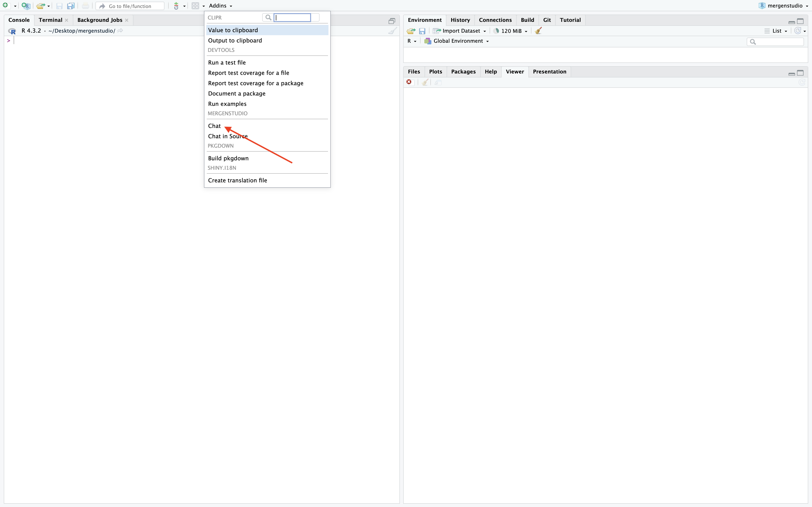Select the Chat addin menu entry

point(215,126)
